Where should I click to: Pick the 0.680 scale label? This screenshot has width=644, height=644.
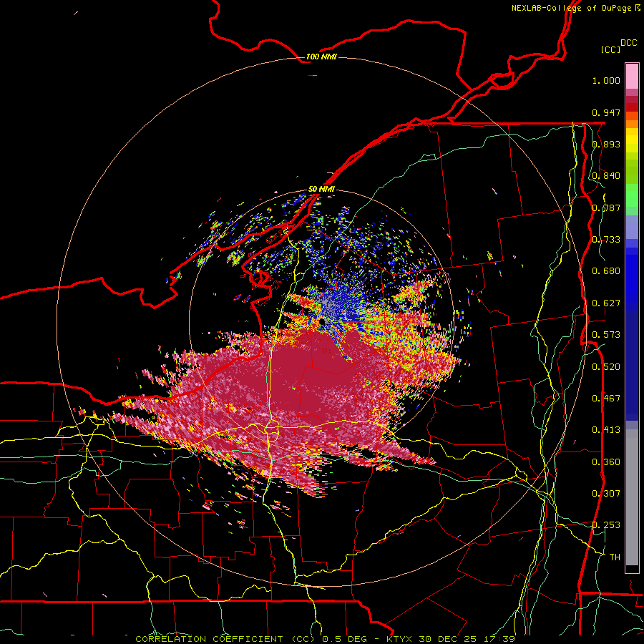[606, 271]
